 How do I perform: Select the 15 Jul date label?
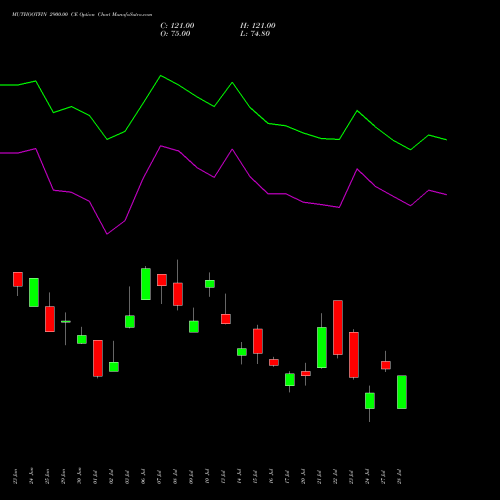(255, 477)
